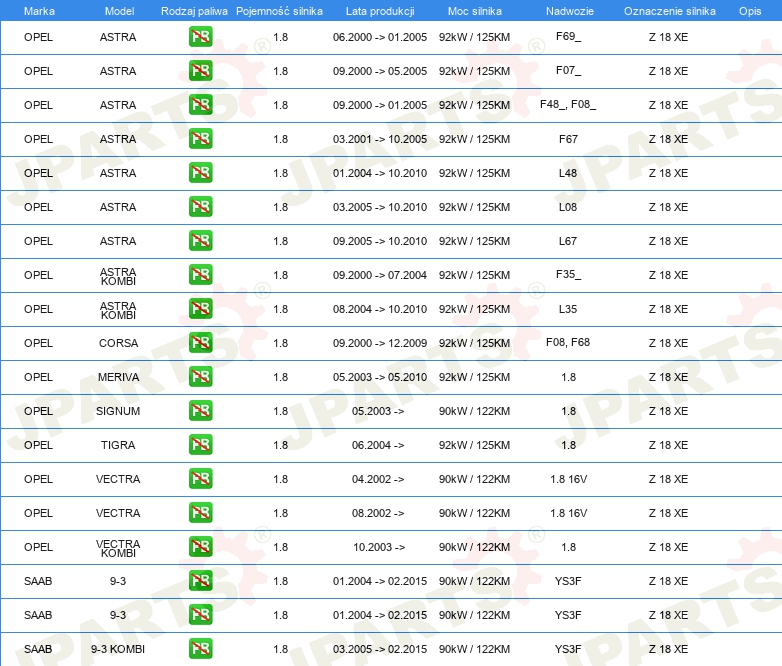This screenshot has height=666, width=782.
Task: Select the date '03.2005 -> 02.2015'
Action: (380, 649)
